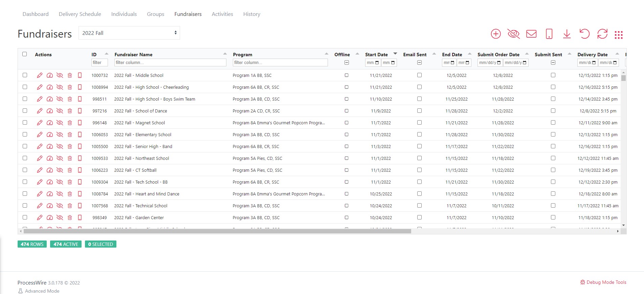Click the grid columns icon in toolbar
The width and height of the screenshot is (644, 294).
click(x=619, y=35)
